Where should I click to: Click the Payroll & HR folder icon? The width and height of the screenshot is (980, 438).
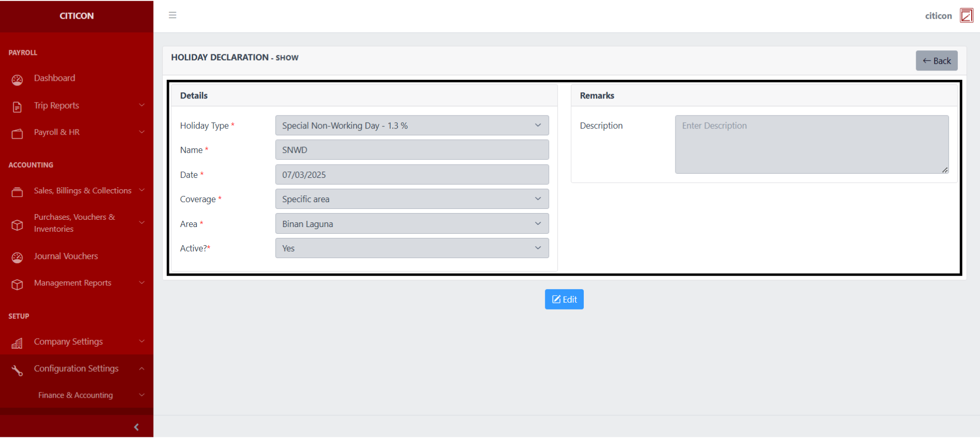[17, 134]
